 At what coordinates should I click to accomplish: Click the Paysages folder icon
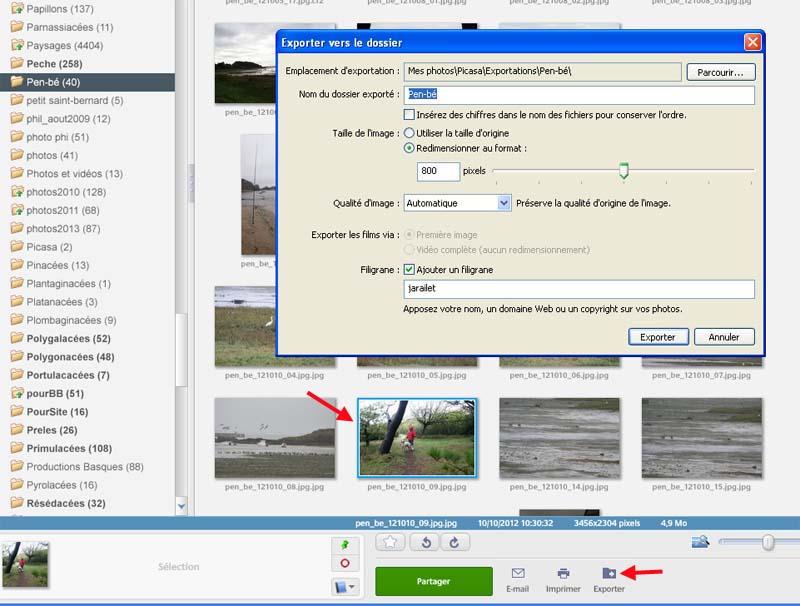click(x=17, y=45)
